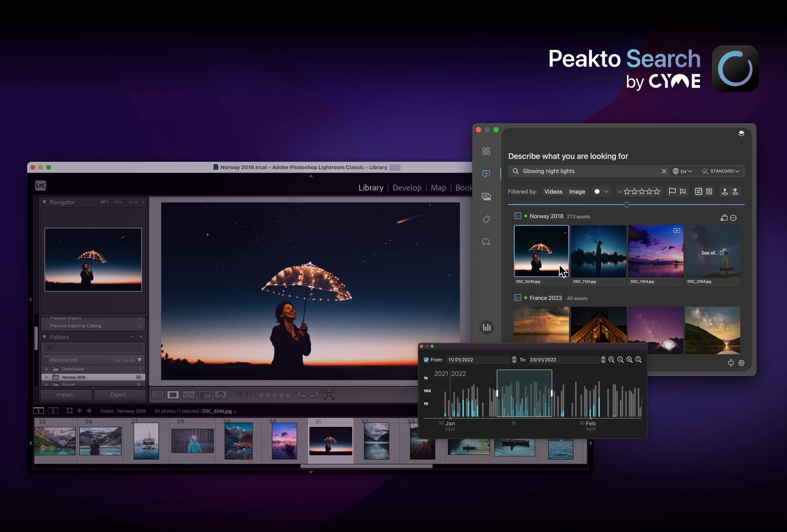Image resolution: width=787 pixels, height=532 pixels.
Task: Toggle the Image filter
Action: coord(577,192)
